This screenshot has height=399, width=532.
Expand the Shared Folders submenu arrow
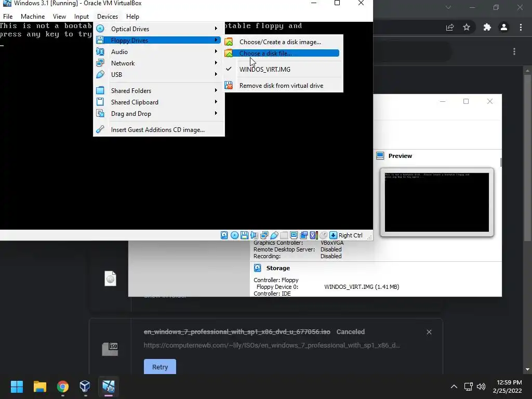point(216,90)
